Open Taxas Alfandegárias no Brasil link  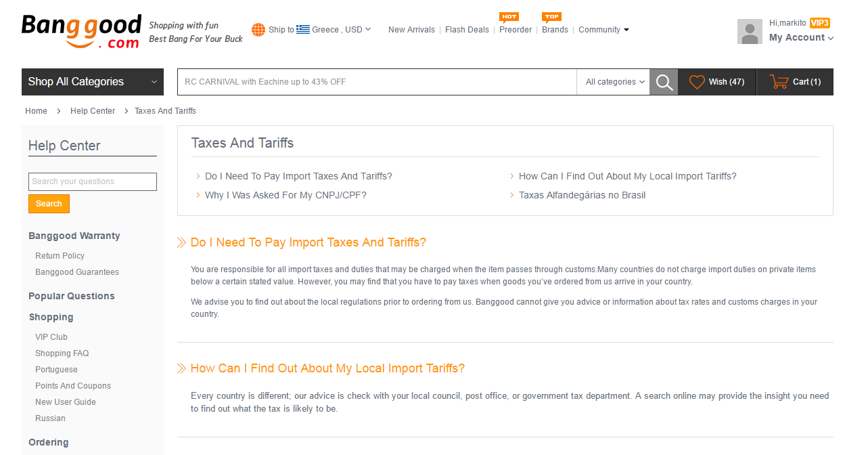pyautogui.click(x=582, y=195)
